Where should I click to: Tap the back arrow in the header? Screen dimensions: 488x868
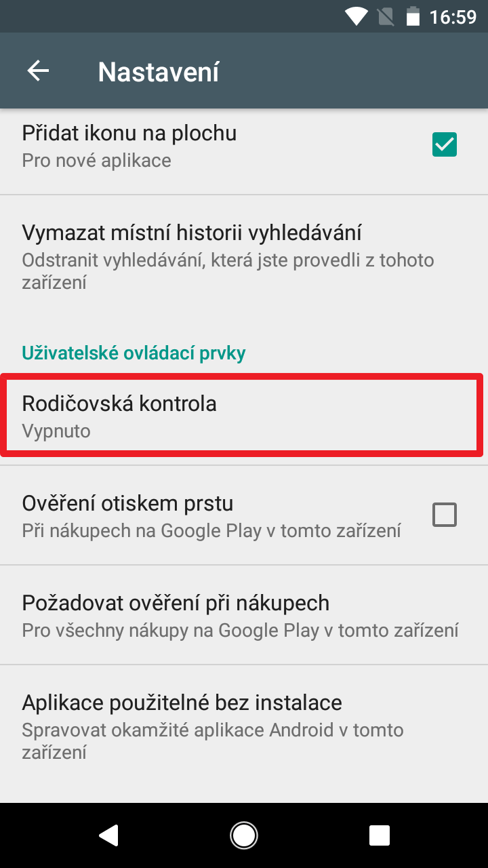[38, 71]
